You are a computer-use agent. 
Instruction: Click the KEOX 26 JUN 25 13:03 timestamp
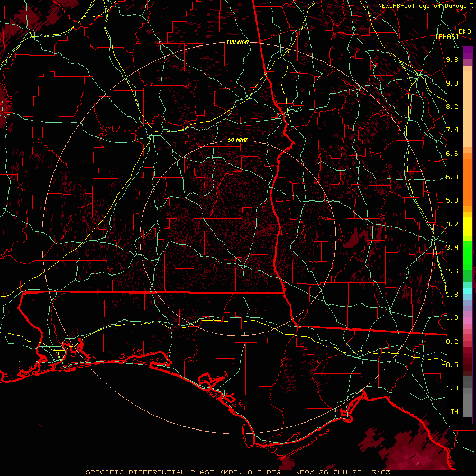coord(342,472)
